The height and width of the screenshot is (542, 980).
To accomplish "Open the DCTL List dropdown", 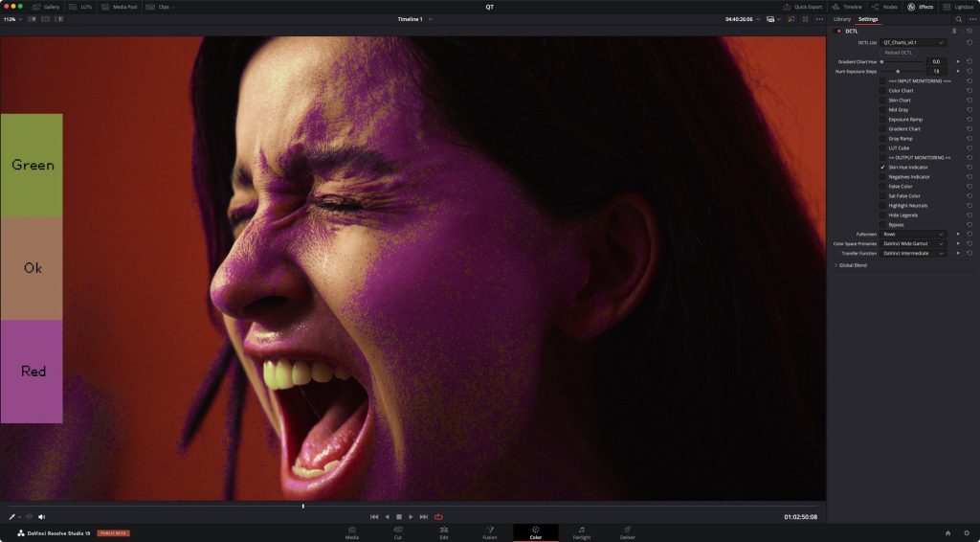I will 912,42.
